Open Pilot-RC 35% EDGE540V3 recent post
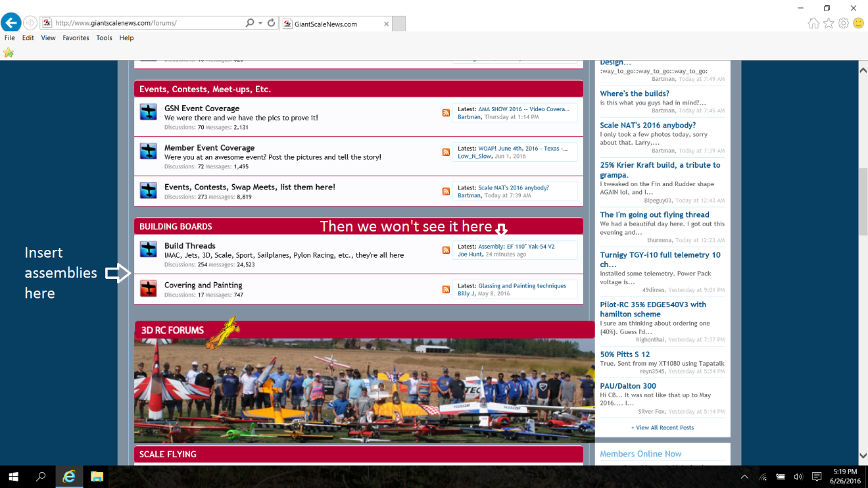This screenshot has width=868, height=488. pos(653,309)
